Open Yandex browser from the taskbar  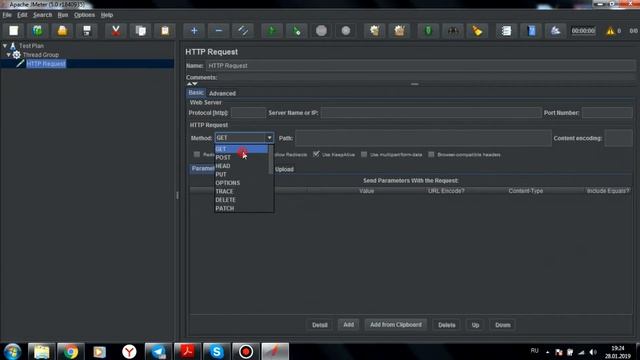pos(129,351)
